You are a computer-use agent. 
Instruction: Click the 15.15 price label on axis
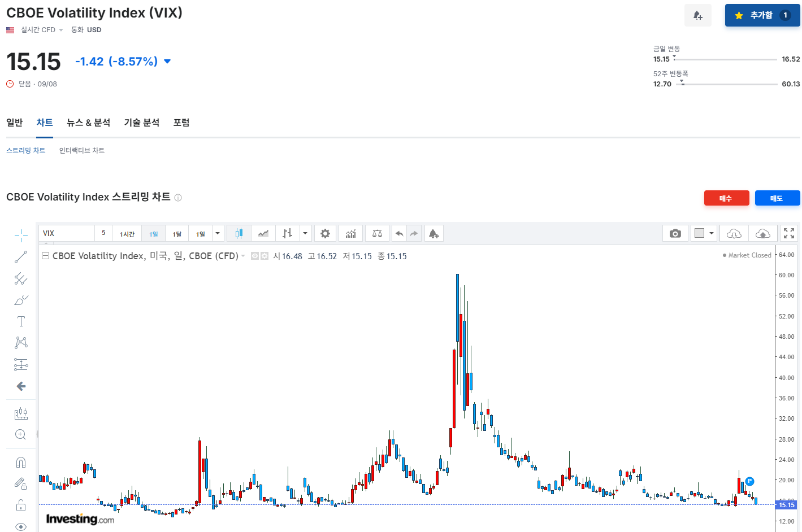(786, 505)
